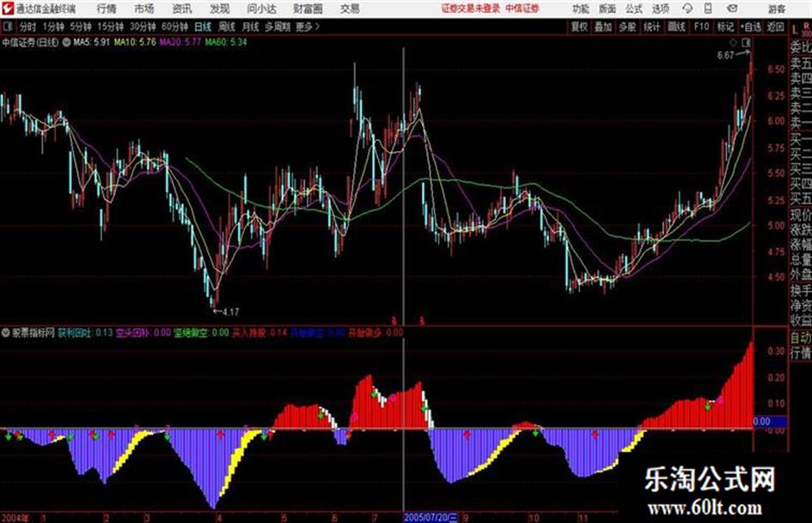This screenshot has width=812, height=523.
Task: Click the 通达信 red logo icon
Action: (7, 9)
